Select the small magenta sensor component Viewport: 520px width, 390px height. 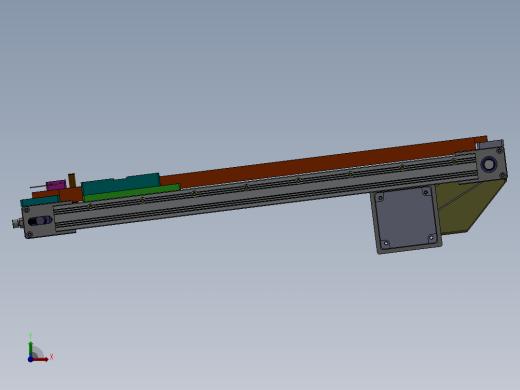pyautogui.click(x=56, y=185)
